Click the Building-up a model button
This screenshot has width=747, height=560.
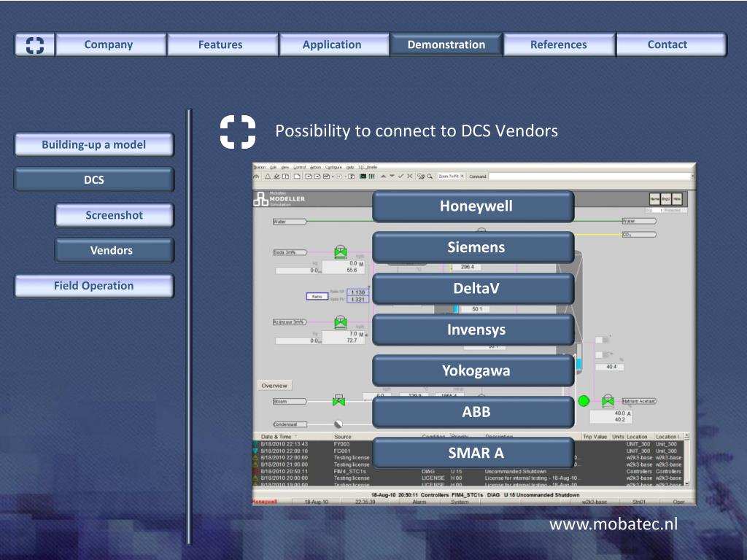pyautogui.click(x=94, y=144)
